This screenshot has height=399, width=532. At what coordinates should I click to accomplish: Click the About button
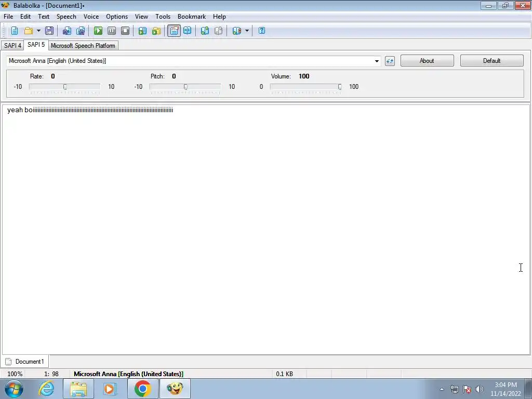[427, 61]
